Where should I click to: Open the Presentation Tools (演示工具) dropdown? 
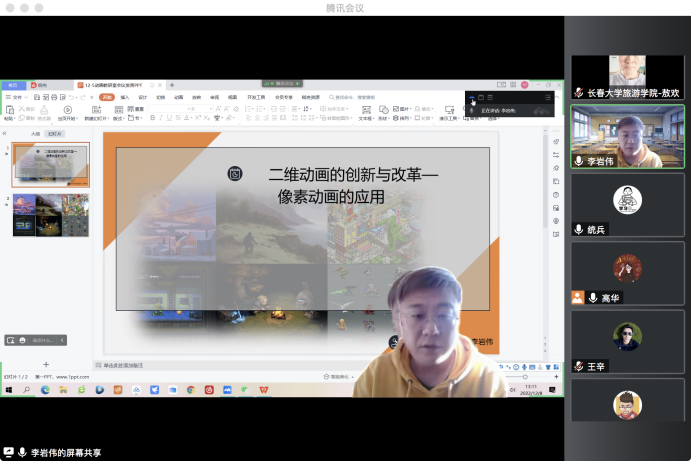(x=449, y=113)
